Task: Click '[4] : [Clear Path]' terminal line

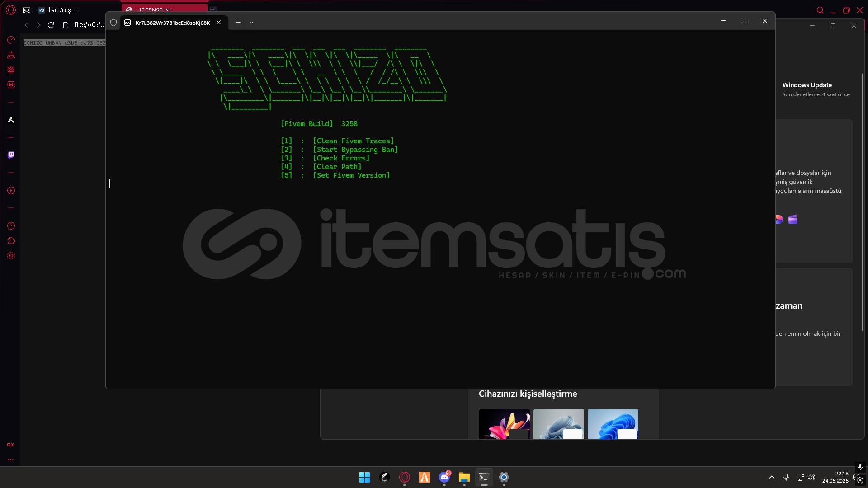Action: coord(321,167)
